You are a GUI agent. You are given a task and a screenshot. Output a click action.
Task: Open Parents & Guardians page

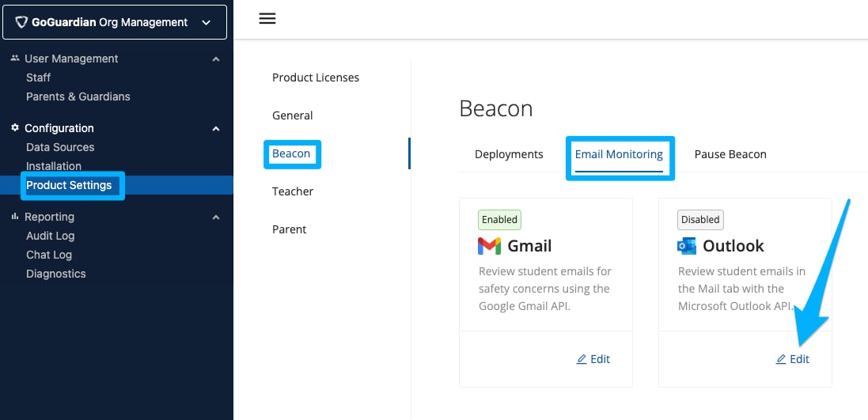(x=78, y=96)
